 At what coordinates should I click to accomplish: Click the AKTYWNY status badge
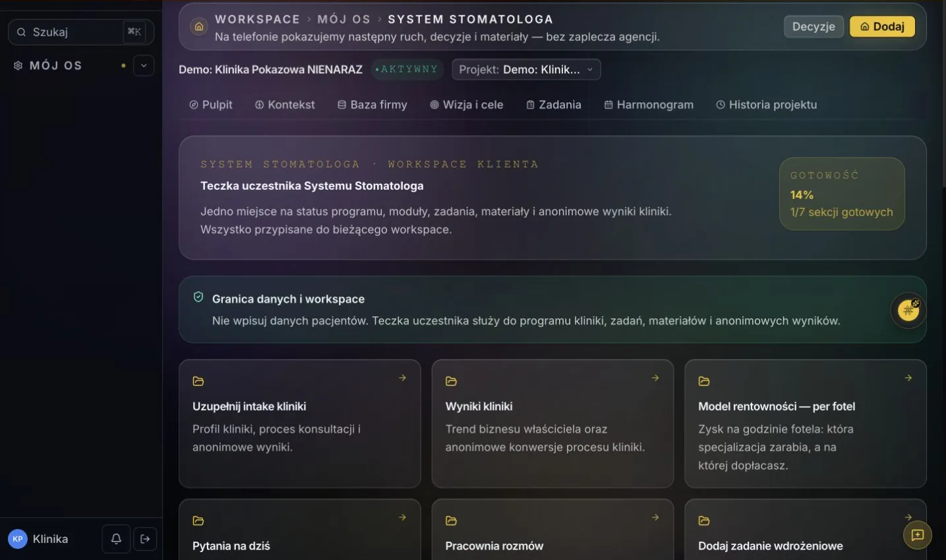[406, 69]
